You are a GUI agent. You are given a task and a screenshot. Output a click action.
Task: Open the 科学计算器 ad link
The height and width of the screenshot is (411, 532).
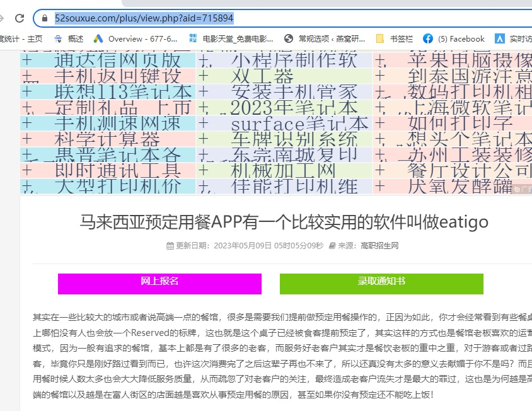107,139
